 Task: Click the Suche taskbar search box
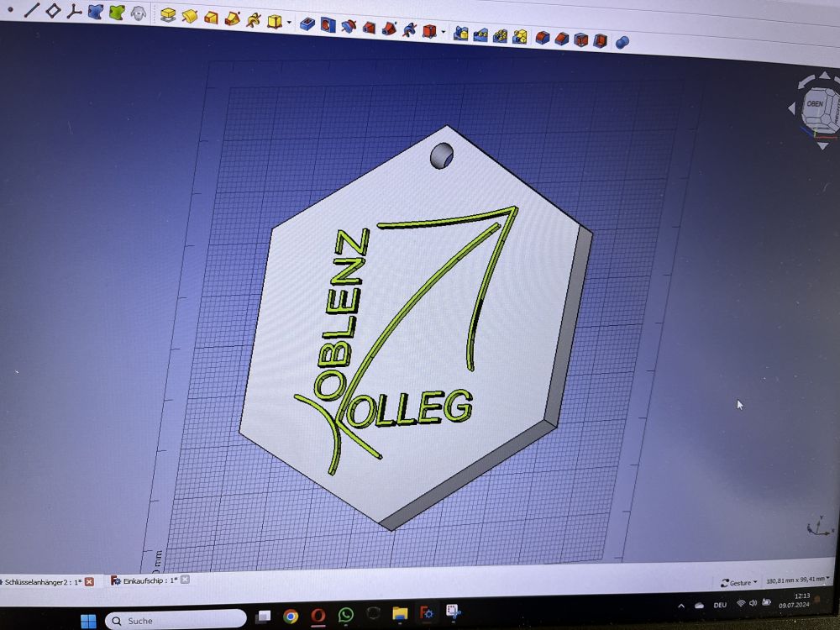point(176,621)
